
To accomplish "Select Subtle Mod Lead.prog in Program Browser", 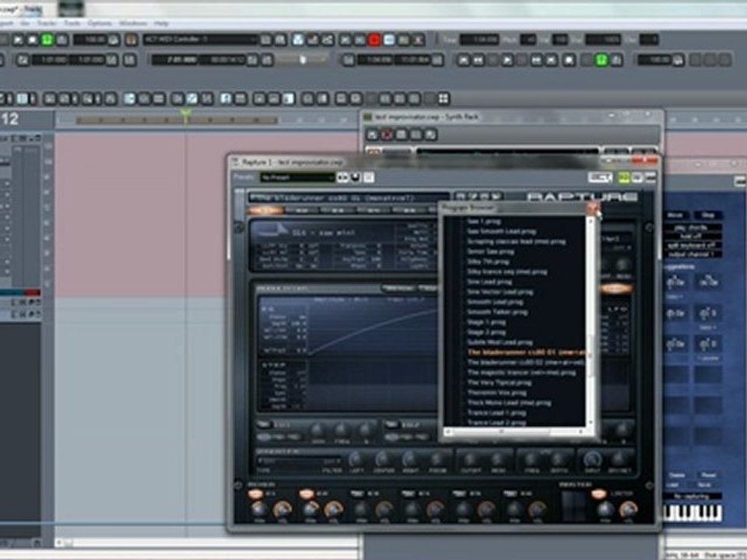I will [x=500, y=342].
